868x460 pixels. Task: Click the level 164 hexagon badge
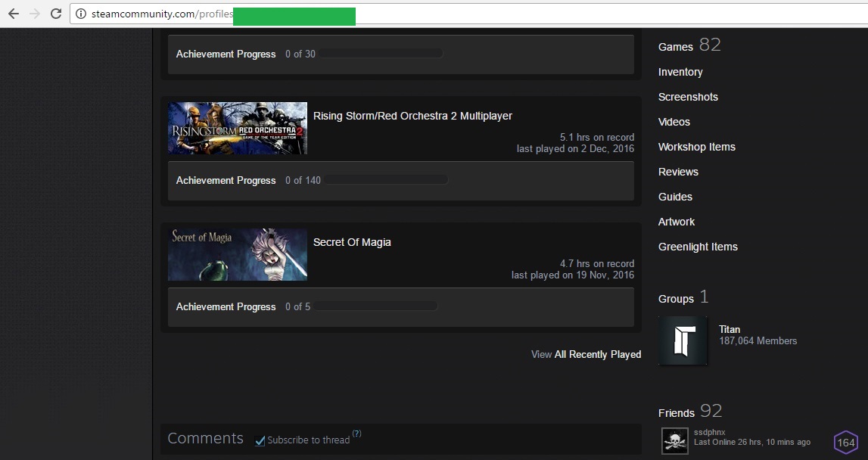(x=845, y=443)
